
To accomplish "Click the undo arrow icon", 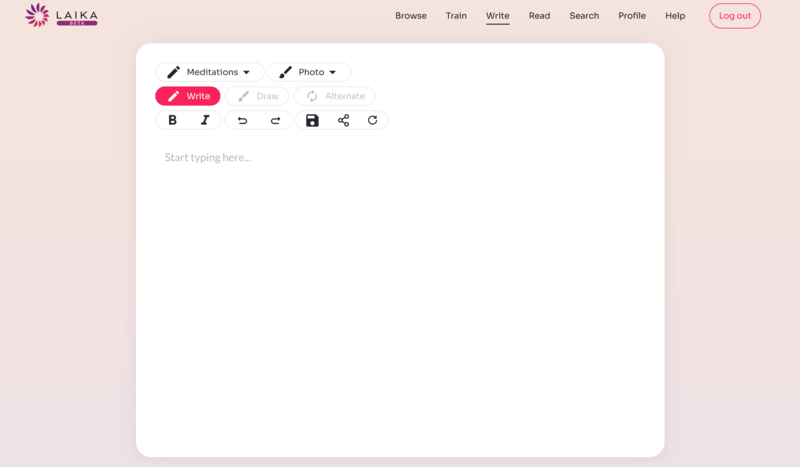I will (x=242, y=120).
